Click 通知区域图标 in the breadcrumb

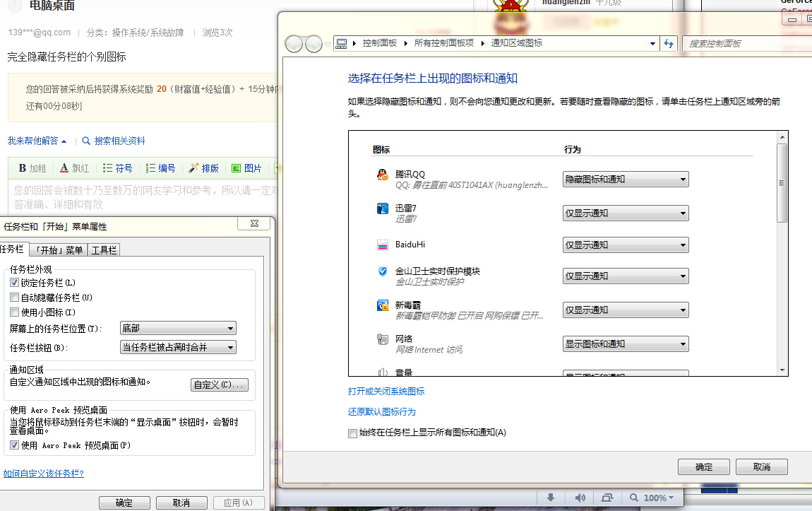(516, 43)
